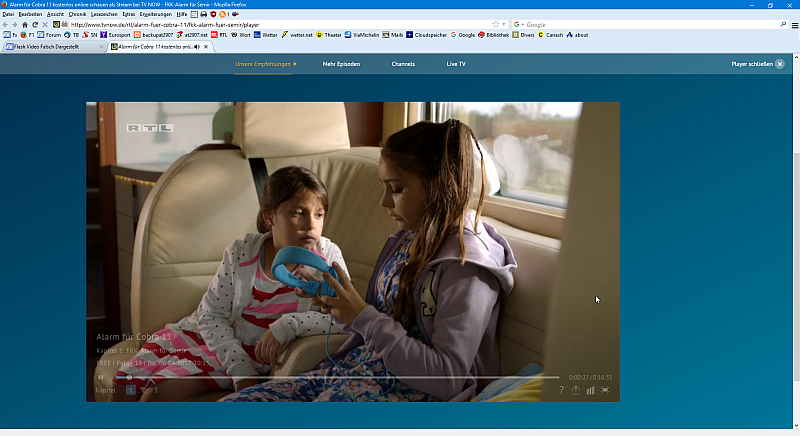
Task: Open the Datei menu
Action: tap(8, 14)
